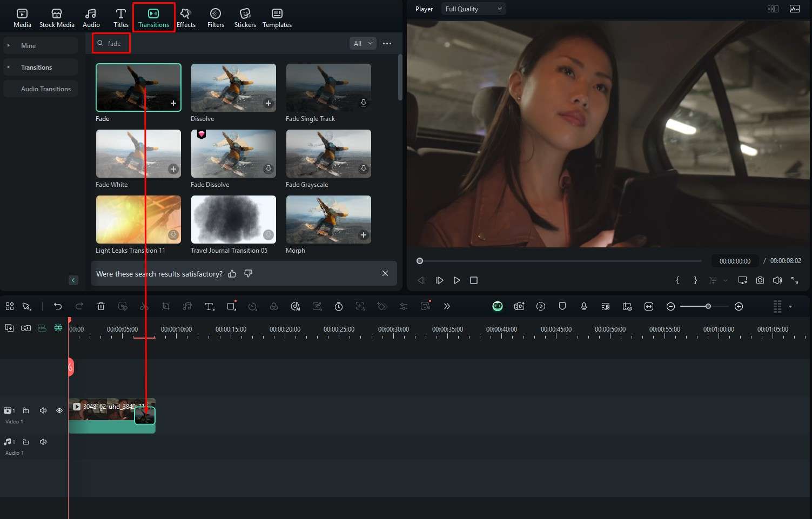Click the thumbs up feedback icon

coord(232,274)
